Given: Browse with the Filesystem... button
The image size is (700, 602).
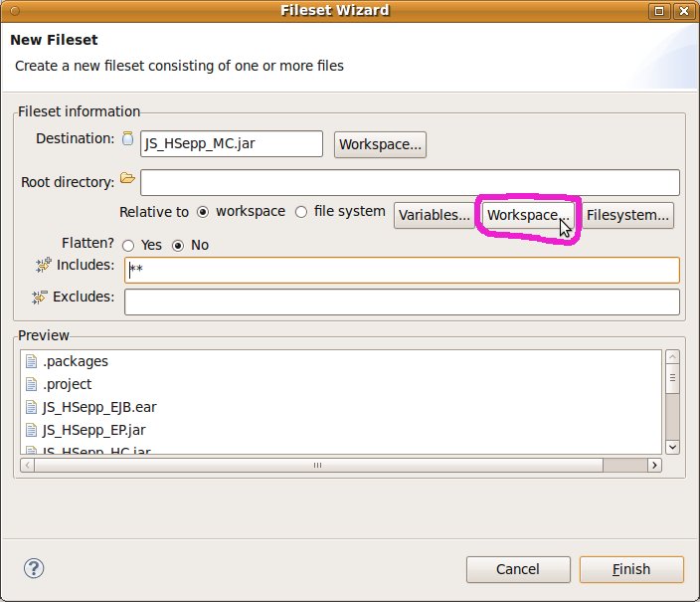Looking at the screenshot, I should (x=628, y=215).
